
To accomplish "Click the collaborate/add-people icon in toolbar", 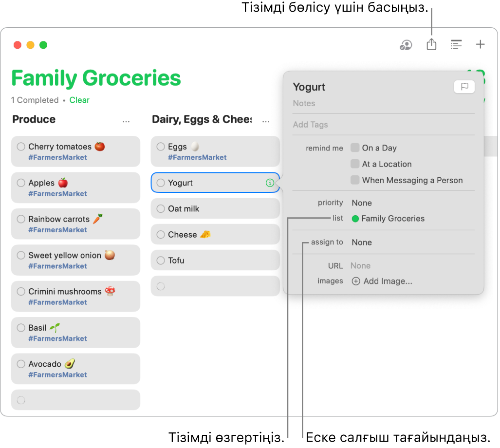I will click(405, 44).
